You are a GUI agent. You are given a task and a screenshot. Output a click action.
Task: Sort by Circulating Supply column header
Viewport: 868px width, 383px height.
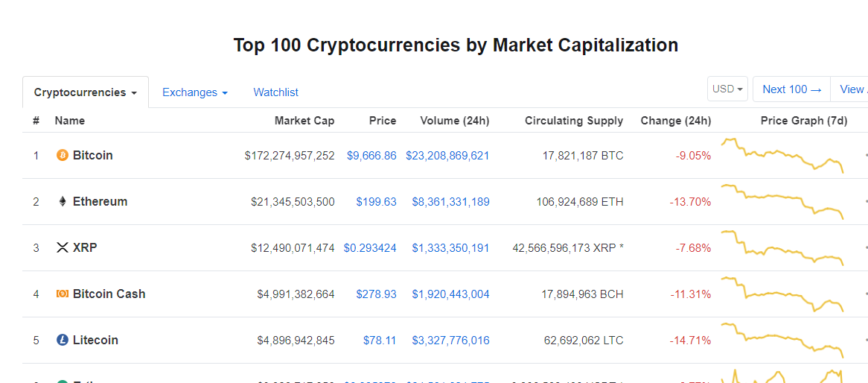coord(574,121)
